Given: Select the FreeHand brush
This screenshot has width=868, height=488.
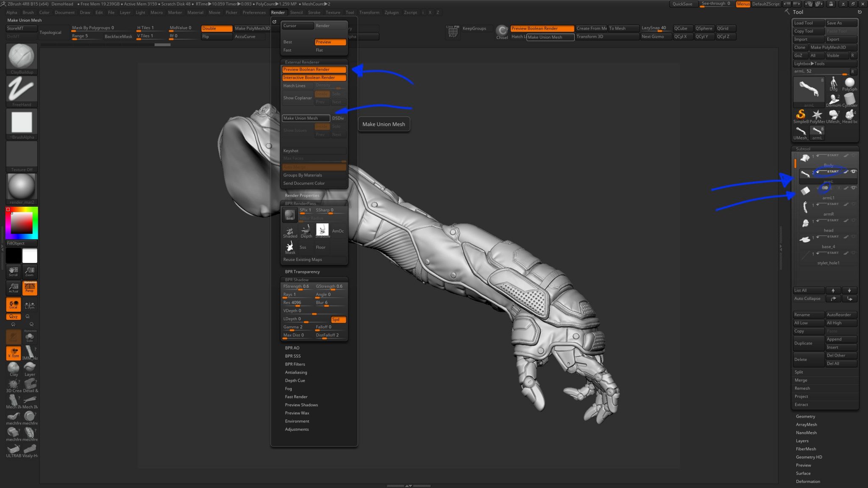Looking at the screenshot, I should (x=21, y=90).
